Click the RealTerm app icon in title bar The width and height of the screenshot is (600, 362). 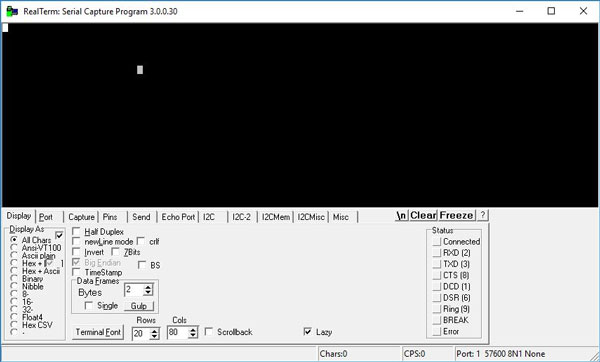tap(12, 11)
